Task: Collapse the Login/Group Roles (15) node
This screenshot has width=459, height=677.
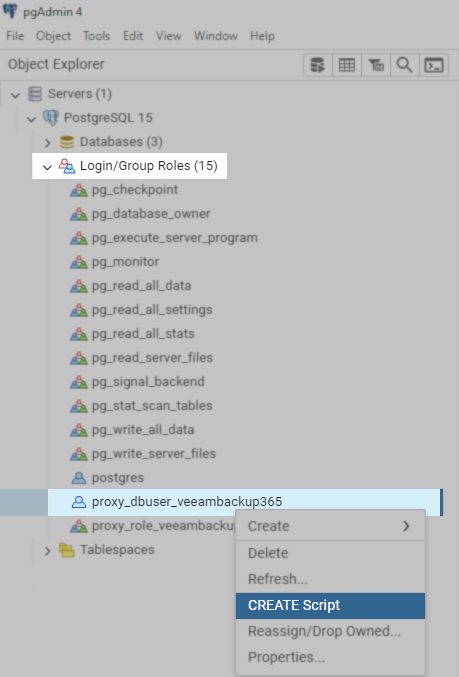Action: click(47, 167)
